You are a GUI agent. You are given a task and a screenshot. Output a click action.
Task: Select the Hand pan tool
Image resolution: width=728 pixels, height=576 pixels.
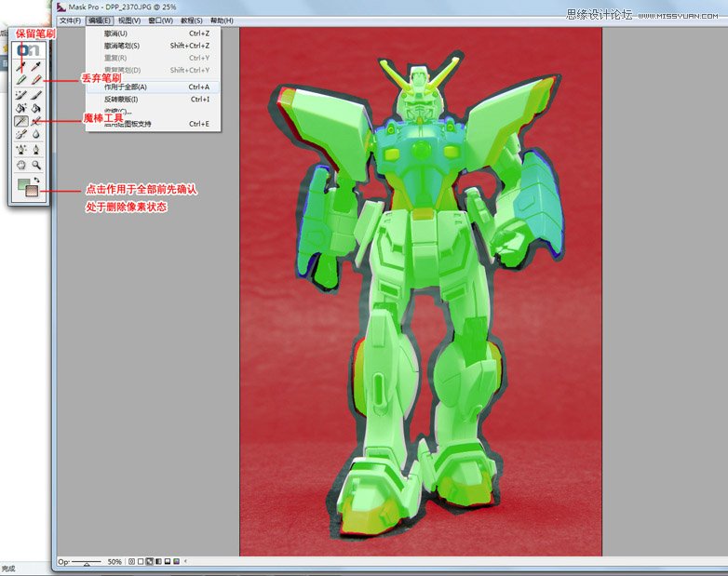[20, 165]
